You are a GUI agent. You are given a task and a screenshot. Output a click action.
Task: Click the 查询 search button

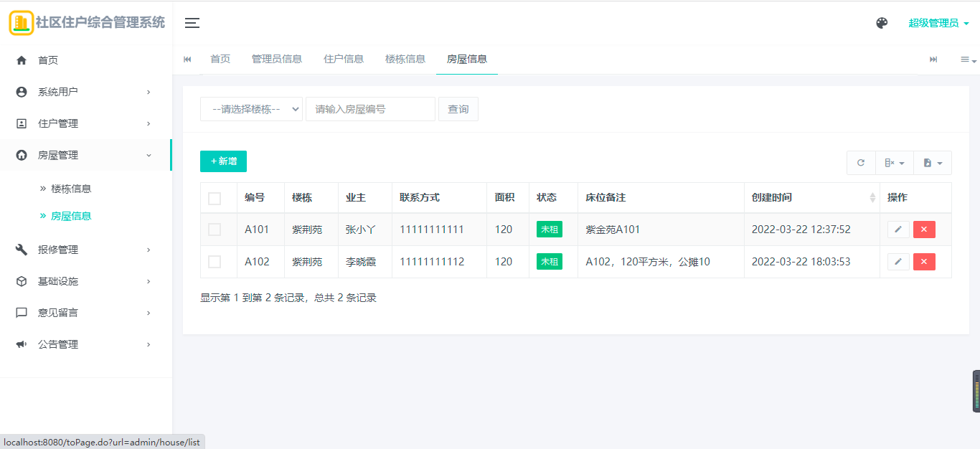(458, 109)
